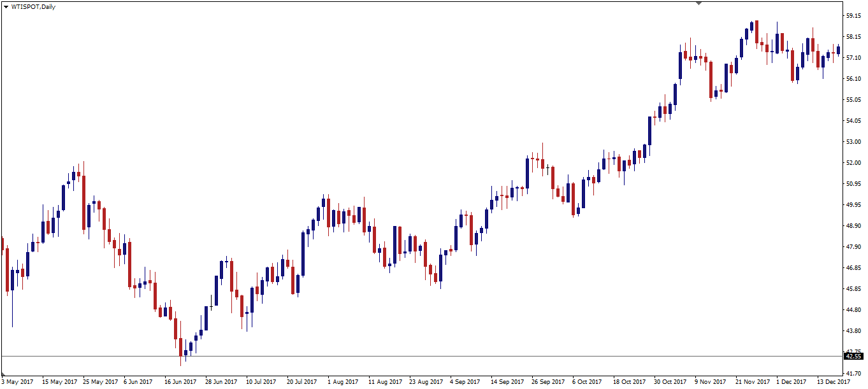Click the 41.70 price axis label

[x=854, y=373]
